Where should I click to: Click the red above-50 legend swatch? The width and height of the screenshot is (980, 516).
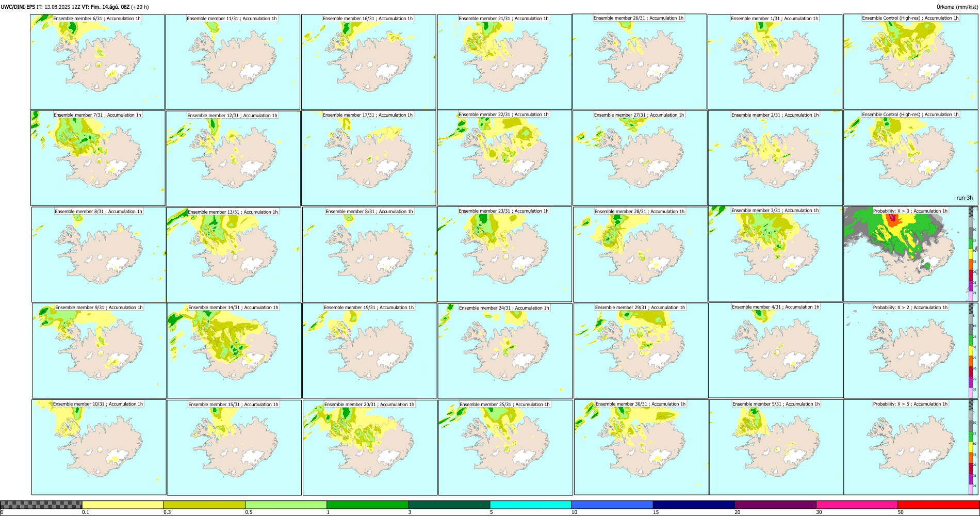tap(938, 505)
